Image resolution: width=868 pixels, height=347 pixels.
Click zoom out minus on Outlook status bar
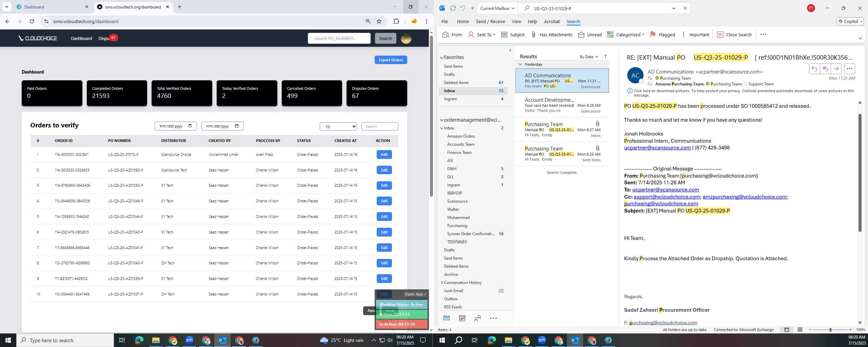point(810,330)
